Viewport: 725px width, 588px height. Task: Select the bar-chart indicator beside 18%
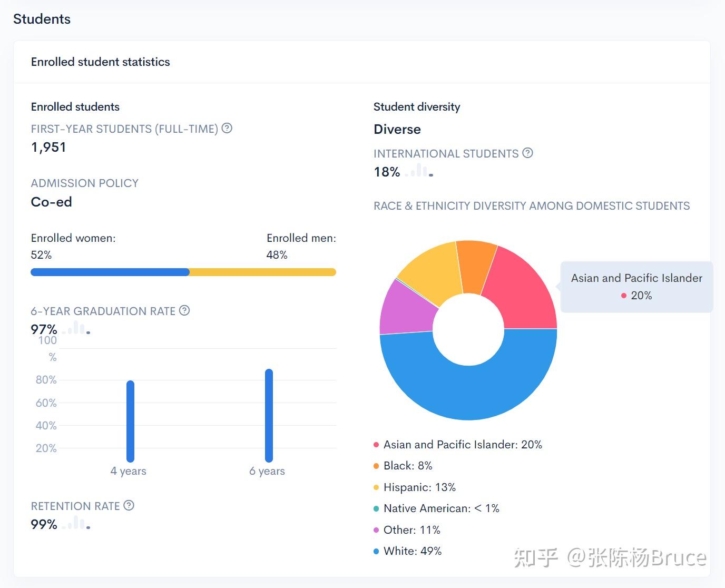(419, 171)
